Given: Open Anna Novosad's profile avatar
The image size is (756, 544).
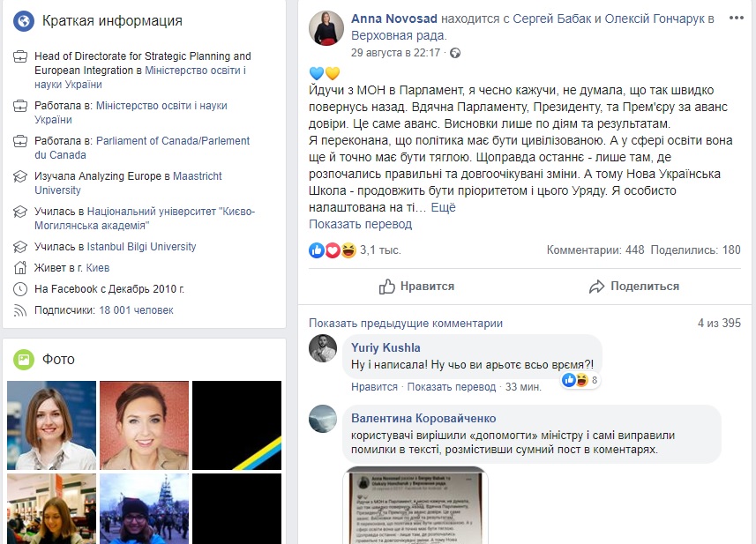Looking at the screenshot, I should (326, 28).
